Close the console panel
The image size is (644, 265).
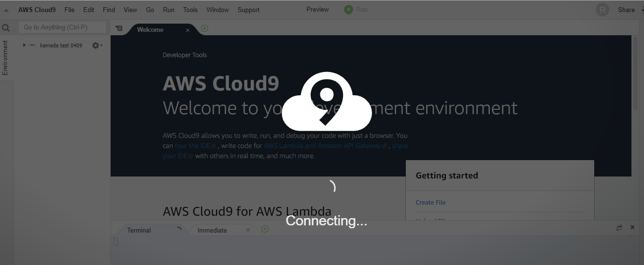[632, 227]
